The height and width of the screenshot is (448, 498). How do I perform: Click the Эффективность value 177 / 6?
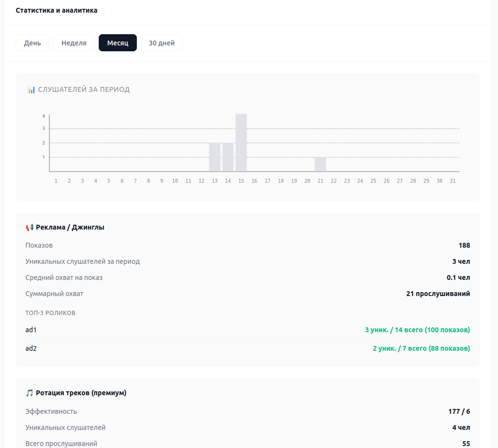pos(459,411)
